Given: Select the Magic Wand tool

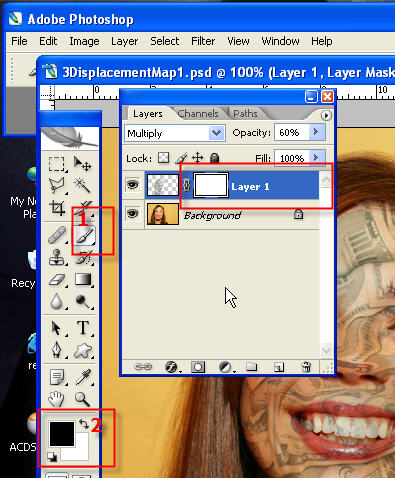Looking at the screenshot, I should [82, 185].
